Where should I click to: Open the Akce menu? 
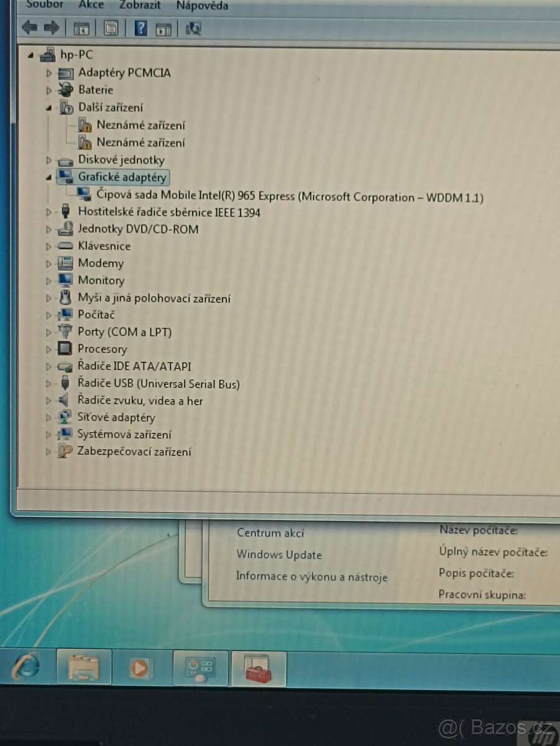91,5
